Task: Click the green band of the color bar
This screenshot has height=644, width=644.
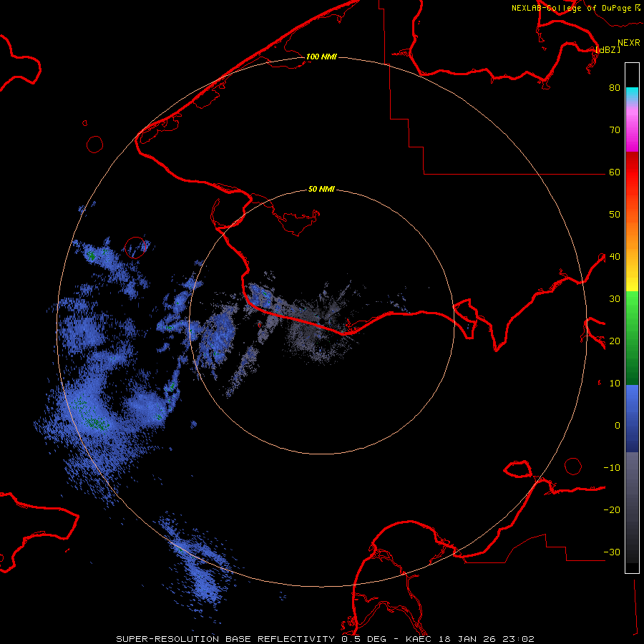Action: tap(632, 338)
